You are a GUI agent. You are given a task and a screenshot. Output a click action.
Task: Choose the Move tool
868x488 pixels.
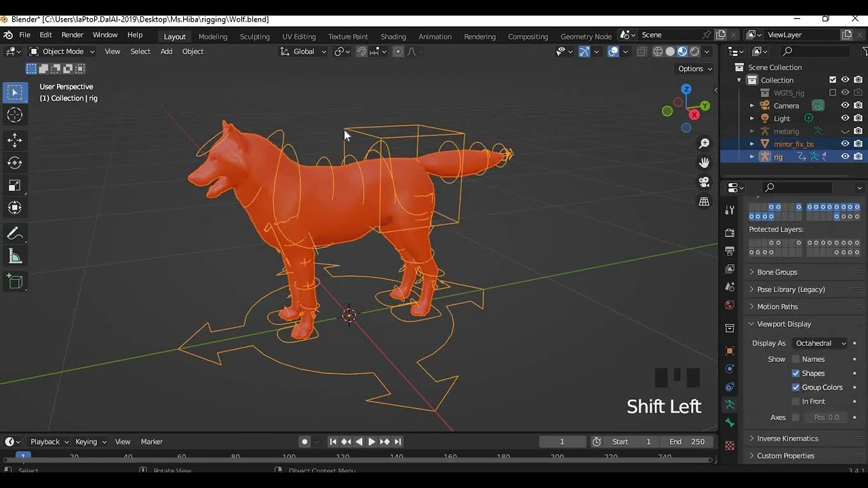[14, 140]
